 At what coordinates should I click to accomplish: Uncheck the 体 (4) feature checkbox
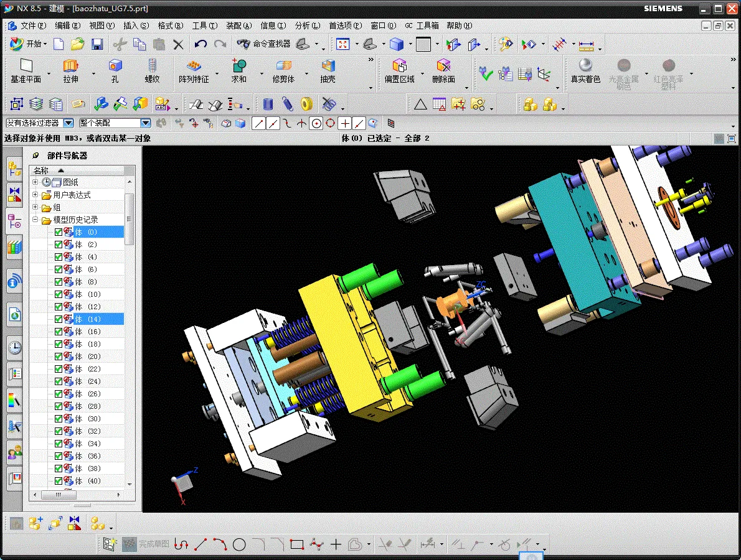[x=59, y=257]
